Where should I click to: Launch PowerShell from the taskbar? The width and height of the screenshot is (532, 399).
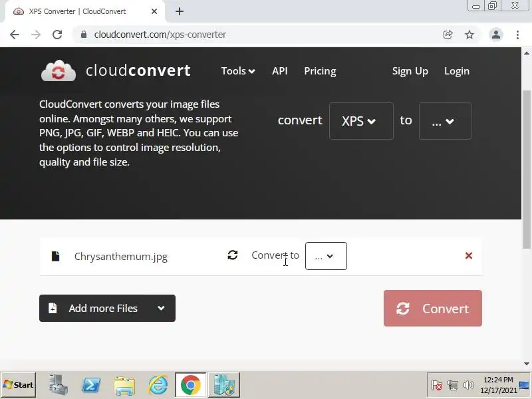click(91, 385)
